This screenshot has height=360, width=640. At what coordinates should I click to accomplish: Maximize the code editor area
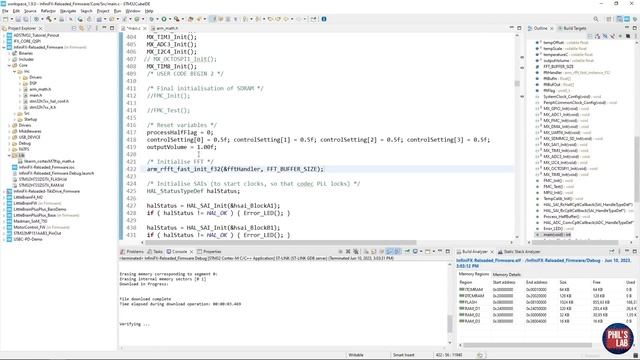click(x=519, y=28)
